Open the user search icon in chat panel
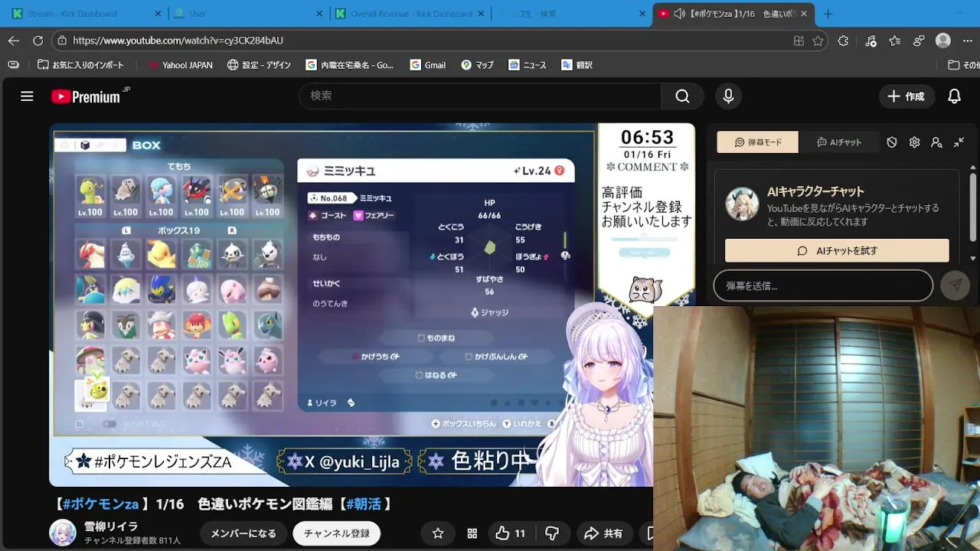 [x=936, y=142]
